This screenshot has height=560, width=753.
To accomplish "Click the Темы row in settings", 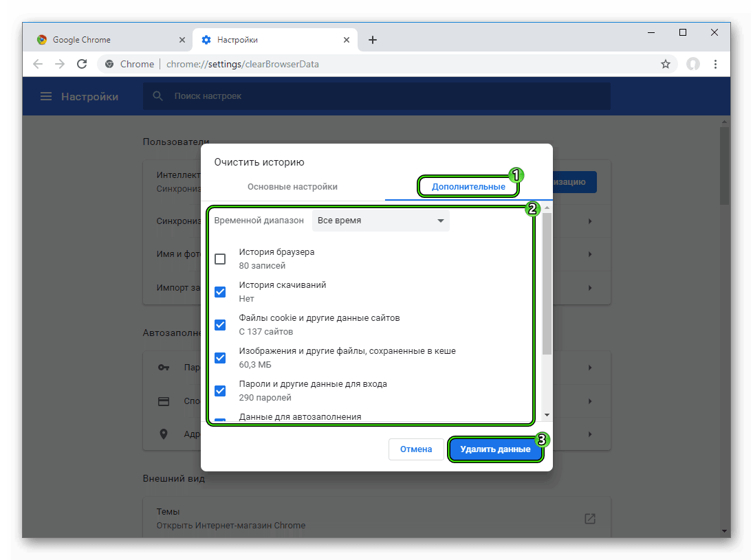I will coord(377,518).
